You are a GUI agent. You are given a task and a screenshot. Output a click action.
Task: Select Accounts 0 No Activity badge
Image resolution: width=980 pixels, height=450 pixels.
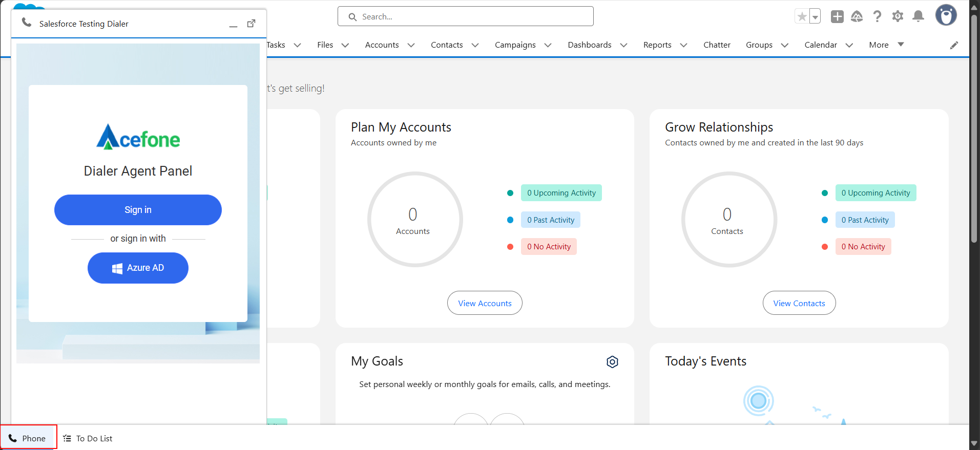pyautogui.click(x=549, y=247)
